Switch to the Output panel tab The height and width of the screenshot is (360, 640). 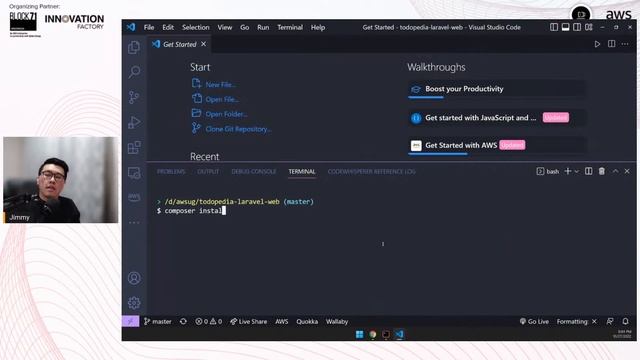coord(208,171)
